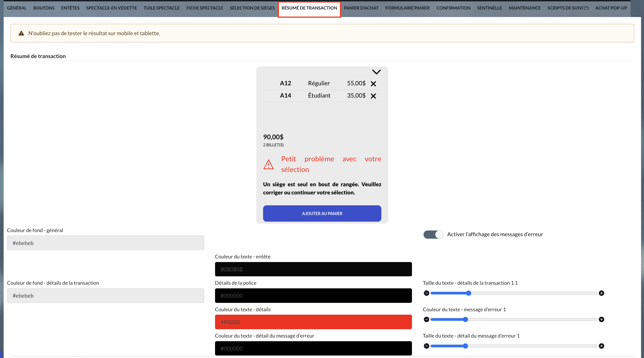Decrease détail du message d'erreur 1 size
Image resolution: width=644 pixels, height=358 pixels.
[x=426, y=346]
